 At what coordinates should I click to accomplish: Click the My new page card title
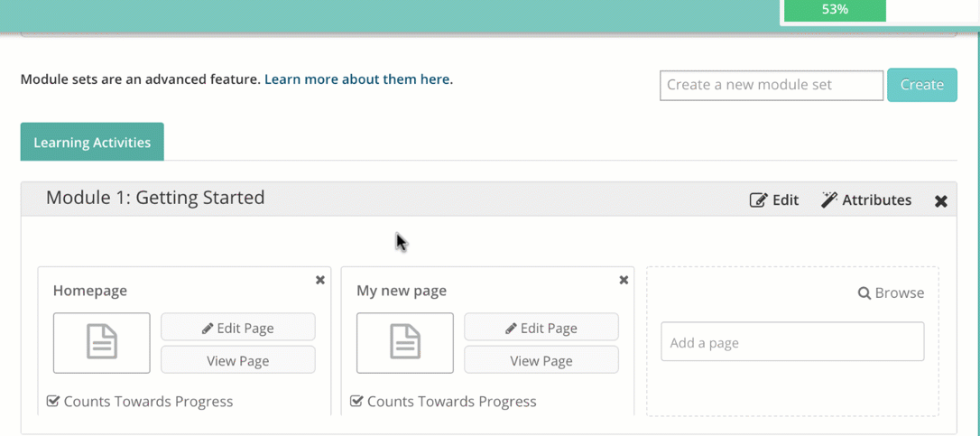point(402,291)
